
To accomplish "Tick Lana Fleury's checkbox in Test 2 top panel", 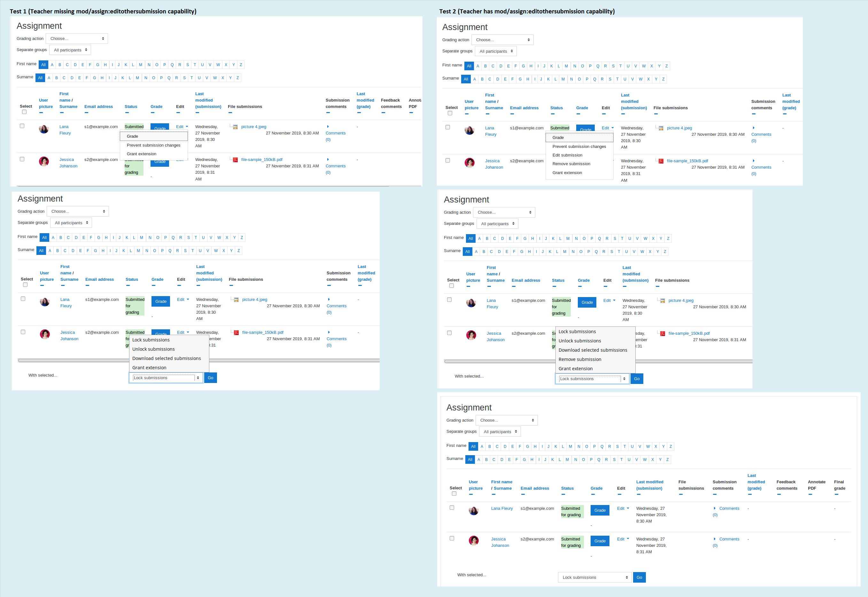I will click(448, 127).
